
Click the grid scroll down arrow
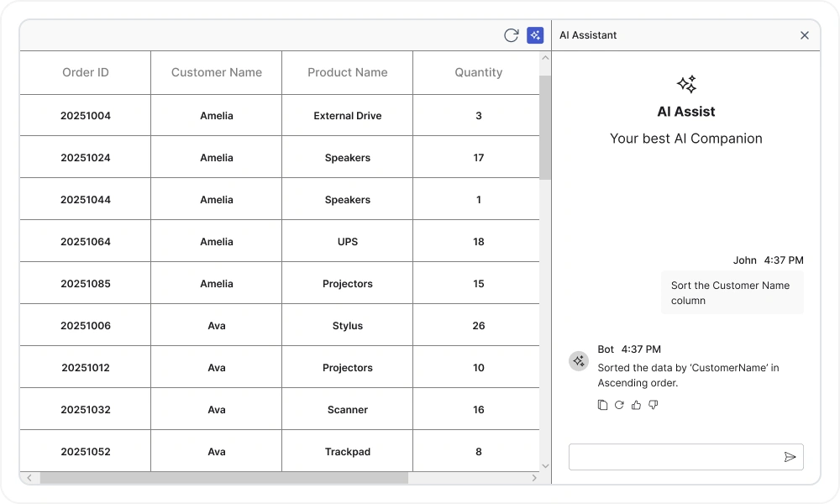(545, 466)
